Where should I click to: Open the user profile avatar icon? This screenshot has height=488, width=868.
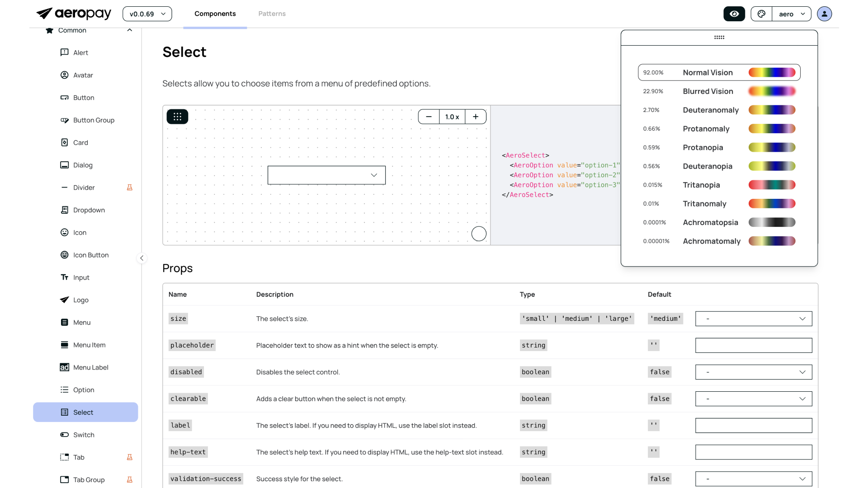(x=824, y=14)
